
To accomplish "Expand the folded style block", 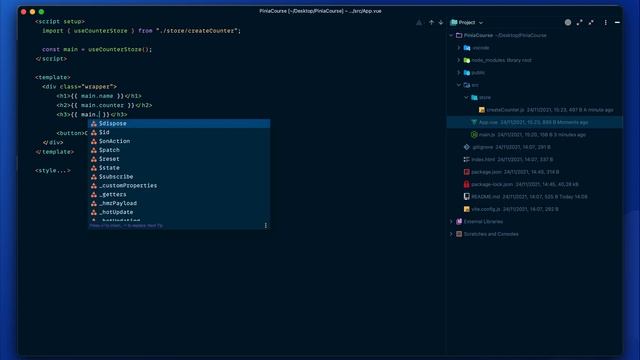I will 53,170.
